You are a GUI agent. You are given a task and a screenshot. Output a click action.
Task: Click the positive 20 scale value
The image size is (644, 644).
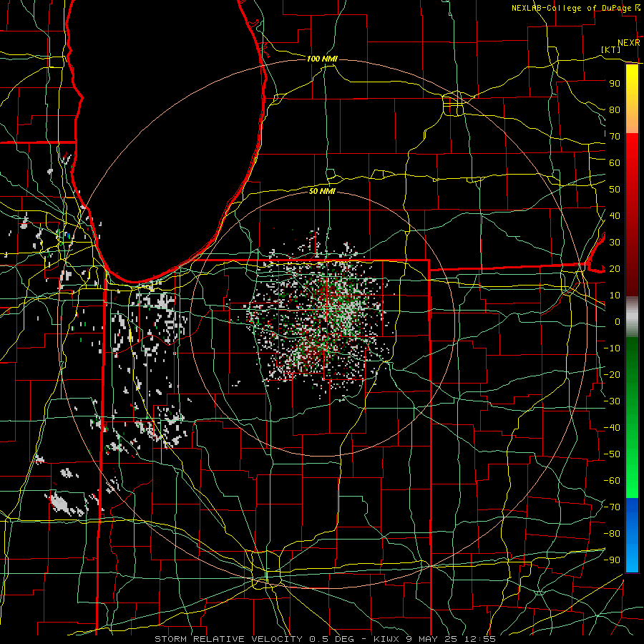click(x=615, y=268)
